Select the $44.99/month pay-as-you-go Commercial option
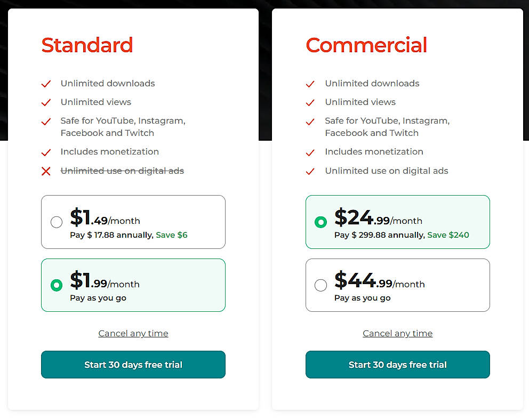This screenshot has height=420, width=529. point(320,285)
